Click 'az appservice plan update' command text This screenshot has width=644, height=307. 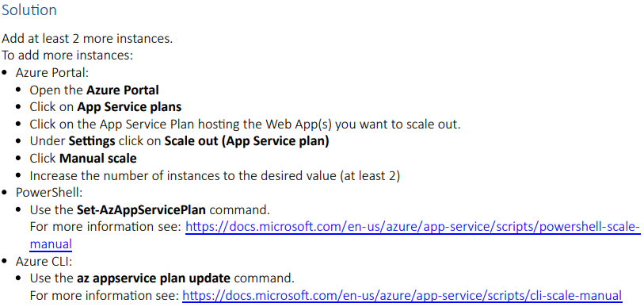tap(154, 278)
